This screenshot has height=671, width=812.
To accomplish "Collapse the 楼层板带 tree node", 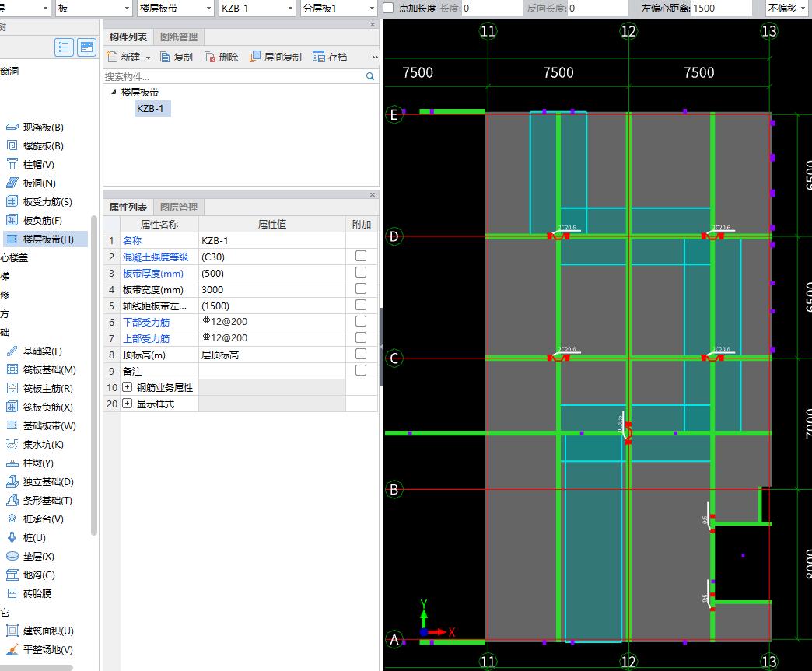I will tap(114, 93).
